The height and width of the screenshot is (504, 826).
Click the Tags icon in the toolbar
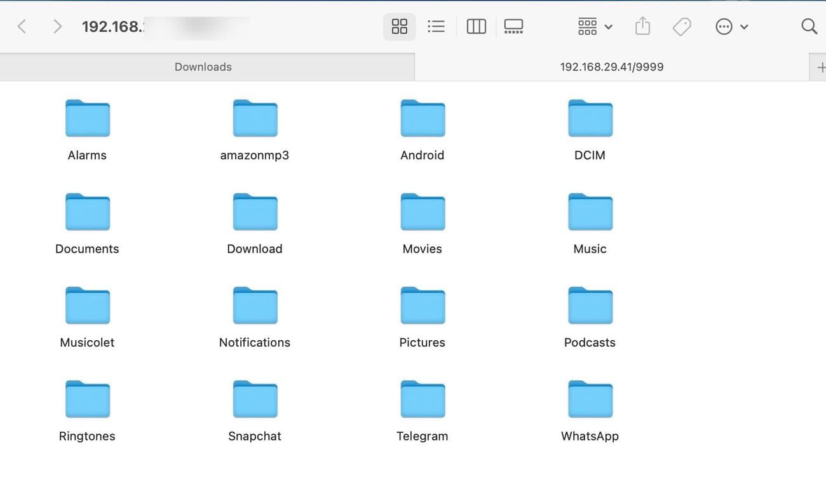click(x=682, y=26)
